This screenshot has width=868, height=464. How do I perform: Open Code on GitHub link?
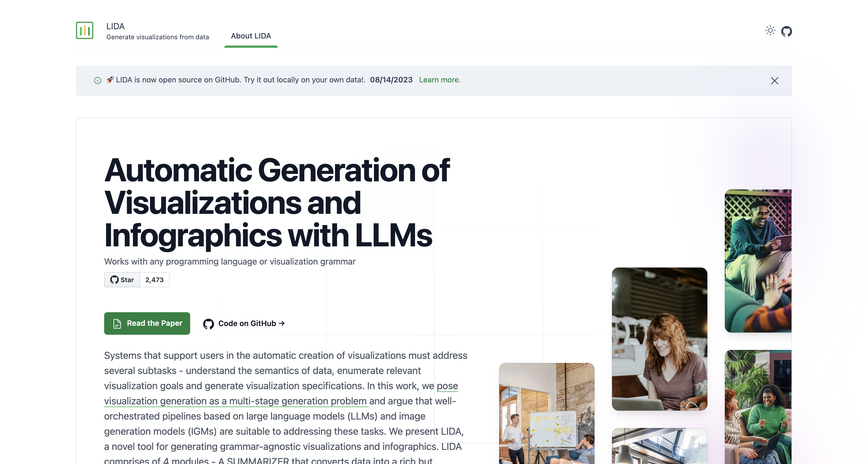(x=244, y=324)
